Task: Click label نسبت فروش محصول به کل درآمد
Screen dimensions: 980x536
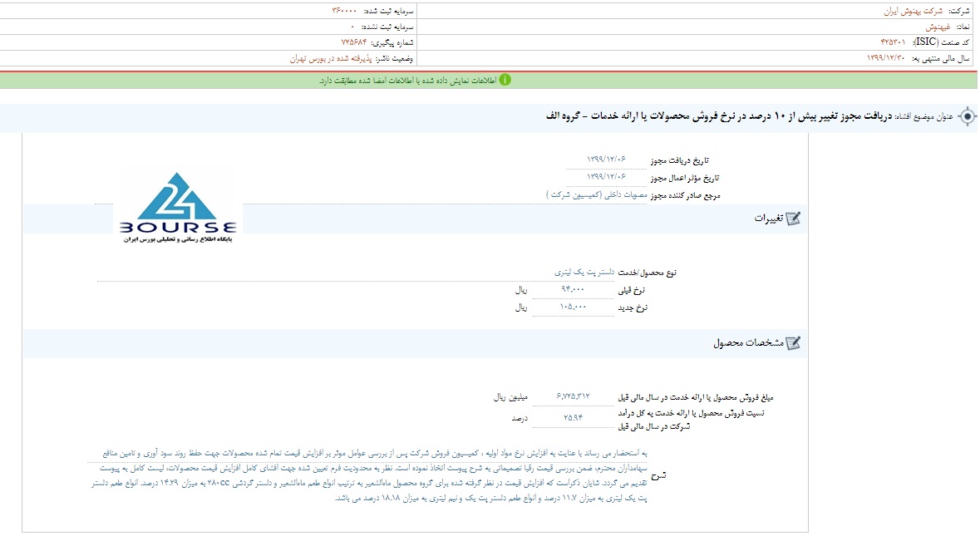Action: [x=692, y=420]
